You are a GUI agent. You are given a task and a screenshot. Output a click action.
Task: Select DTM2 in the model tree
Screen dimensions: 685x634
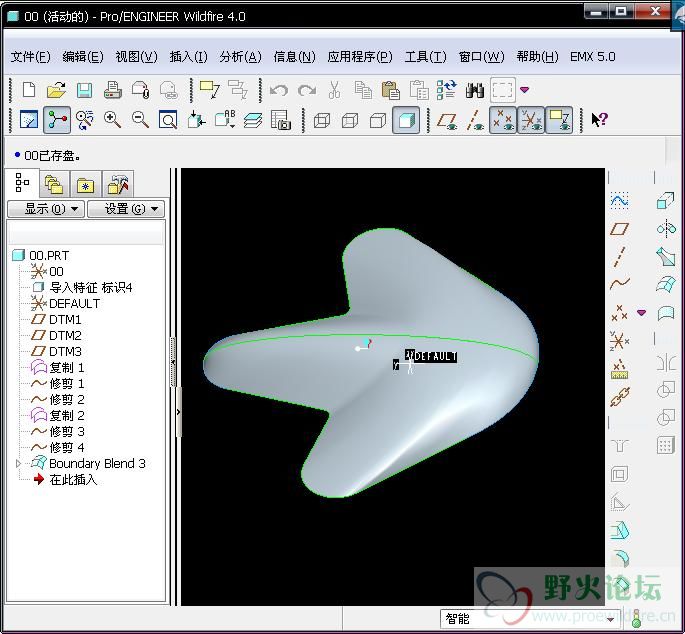click(65, 336)
